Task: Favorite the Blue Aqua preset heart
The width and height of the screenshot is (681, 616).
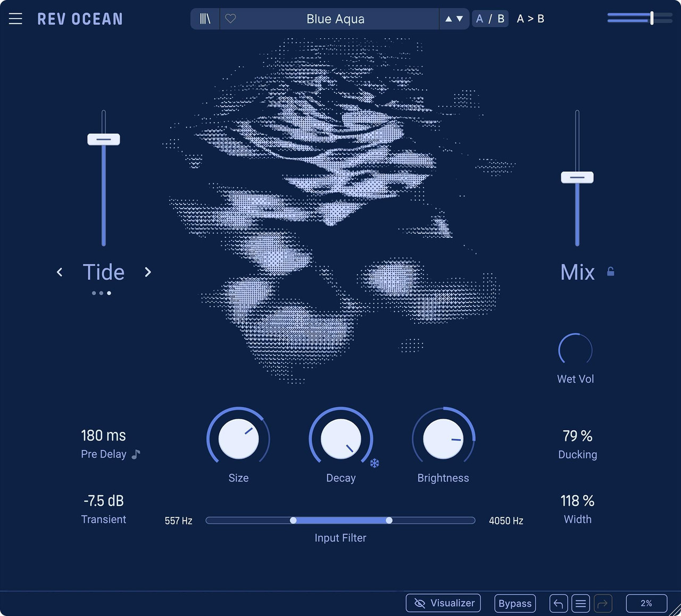Action: tap(230, 19)
